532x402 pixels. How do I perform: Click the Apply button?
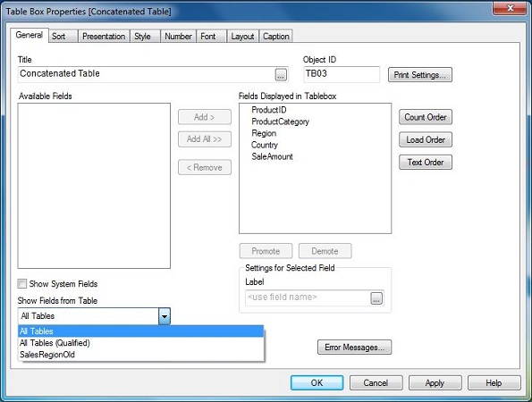tap(435, 383)
